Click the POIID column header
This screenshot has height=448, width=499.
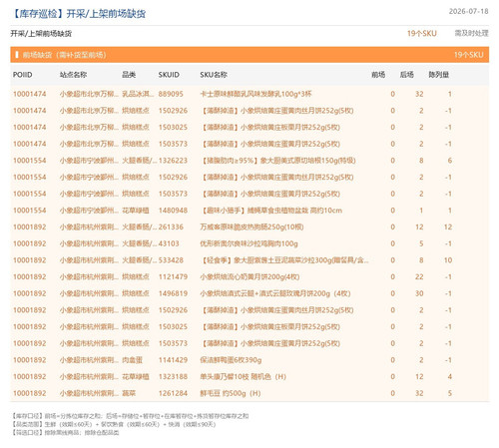click(23, 75)
